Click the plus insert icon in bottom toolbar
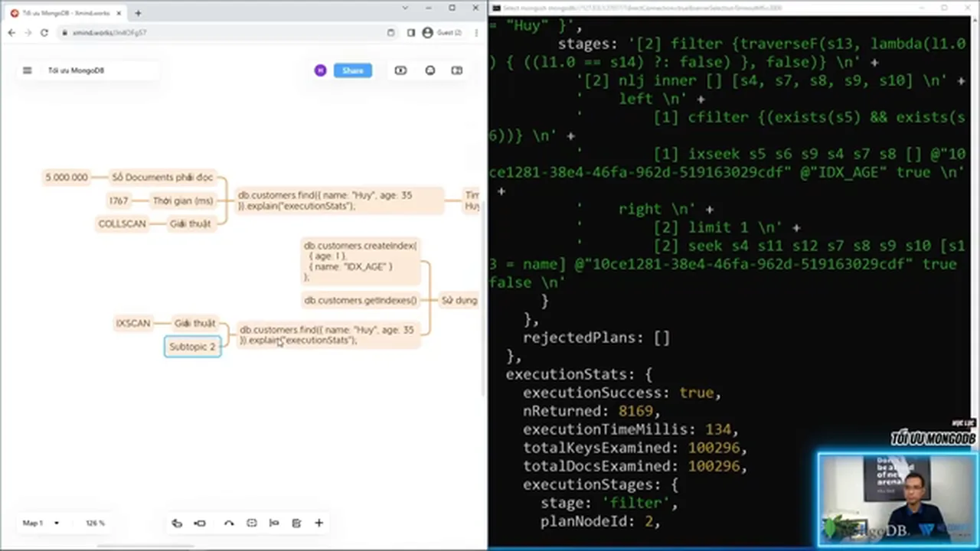 click(319, 523)
